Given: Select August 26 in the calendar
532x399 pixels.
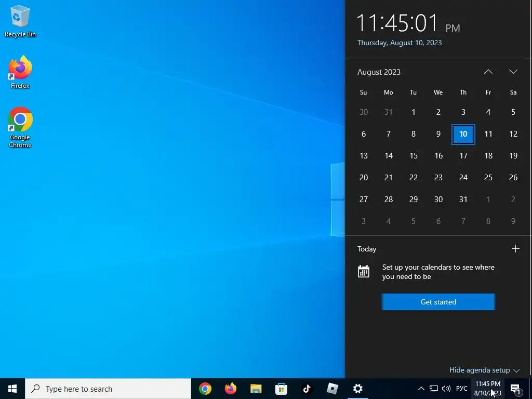Looking at the screenshot, I should [x=513, y=178].
